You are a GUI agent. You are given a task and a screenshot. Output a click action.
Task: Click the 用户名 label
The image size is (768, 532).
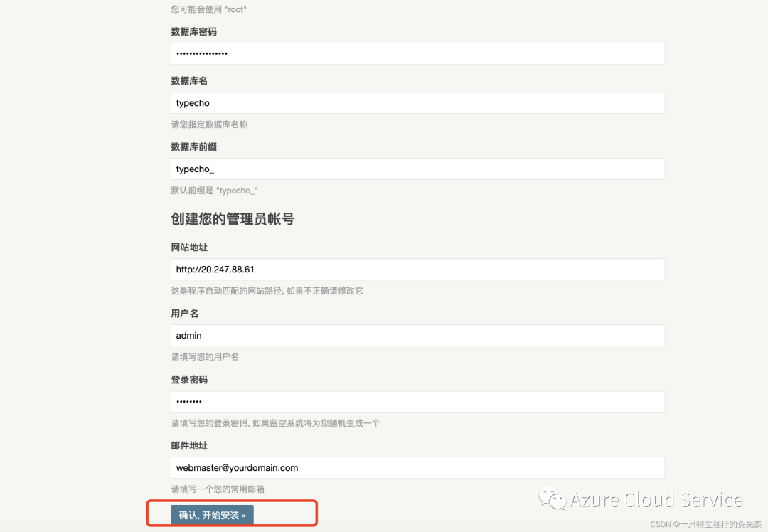click(185, 314)
